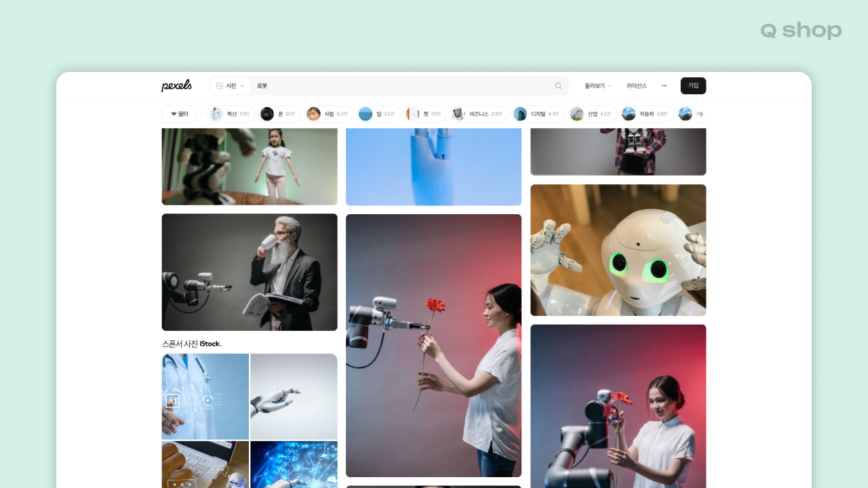Select the 디지털 category chip
The height and width of the screenshot is (488, 868).
(538, 114)
